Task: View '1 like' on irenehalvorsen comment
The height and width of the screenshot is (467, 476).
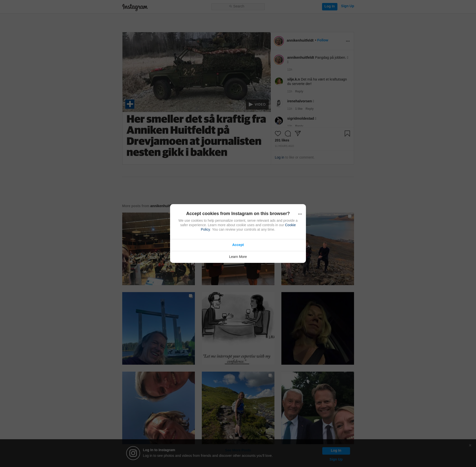Action: click(299, 109)
